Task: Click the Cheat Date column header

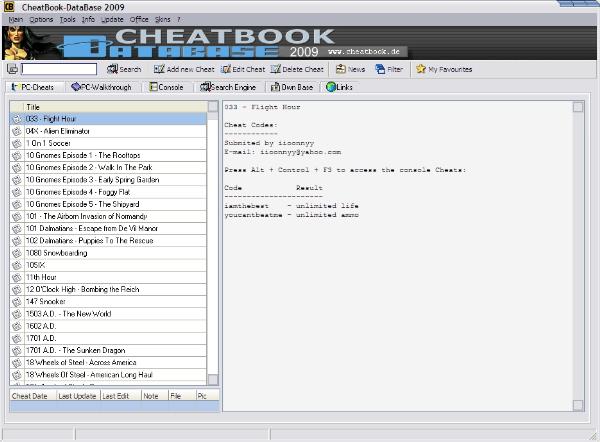Action: tap(33, 396)
